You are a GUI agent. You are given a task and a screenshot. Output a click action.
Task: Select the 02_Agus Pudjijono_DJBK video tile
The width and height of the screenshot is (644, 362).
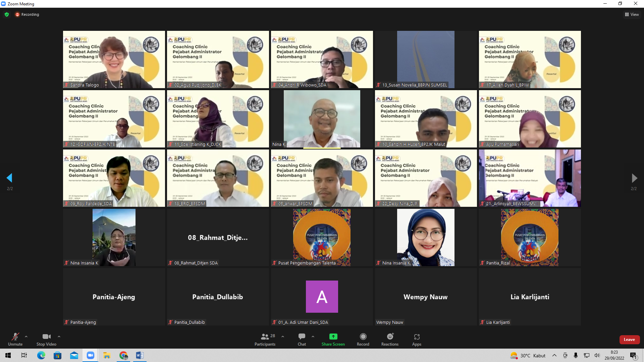click(x=218, y=59)
